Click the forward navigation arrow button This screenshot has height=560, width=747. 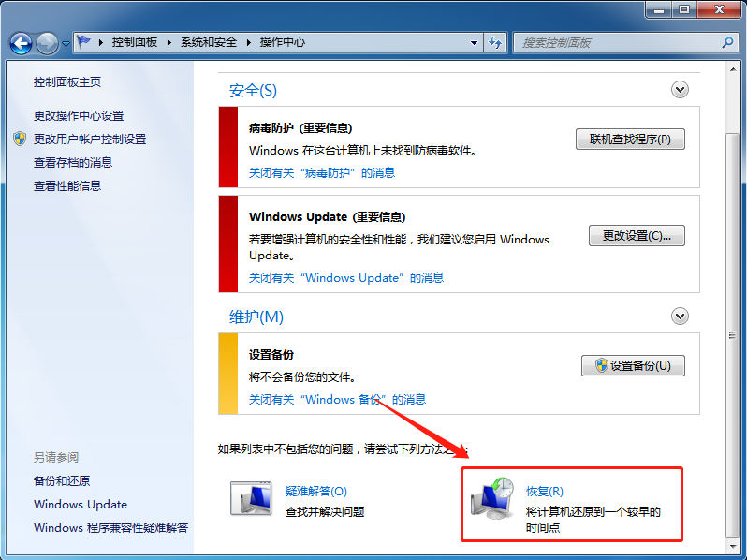pyautogui.click(x=47, y=43)
